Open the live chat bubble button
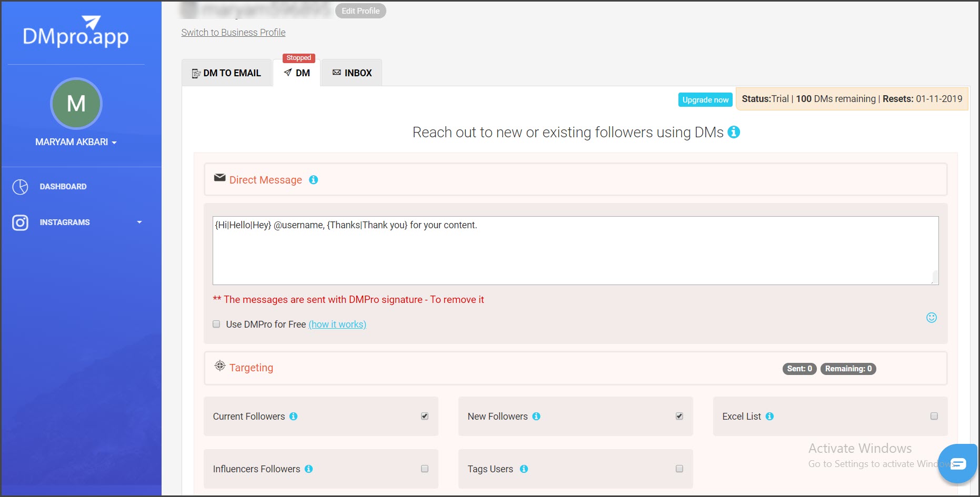 958,464
